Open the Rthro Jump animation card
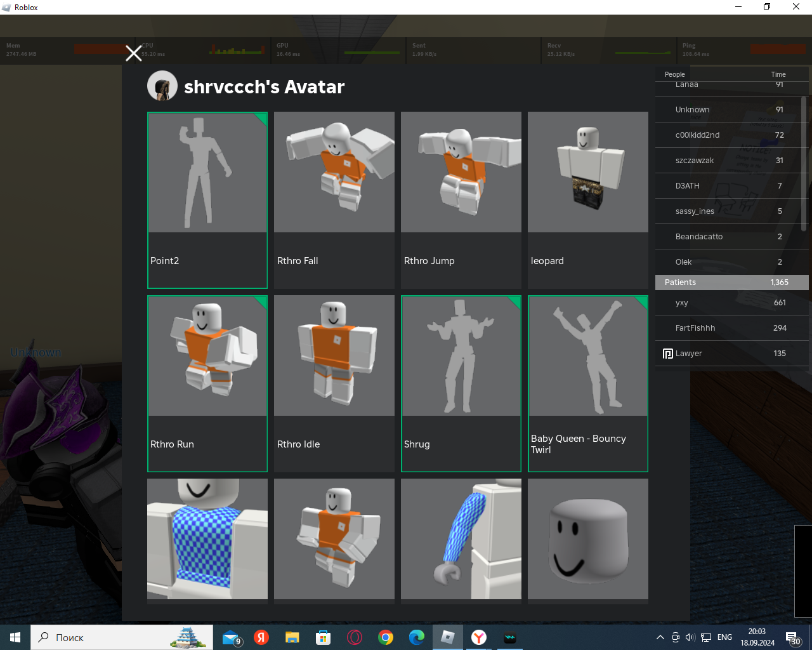The height and width of the screenshot is (650, 812). (461, 200)
